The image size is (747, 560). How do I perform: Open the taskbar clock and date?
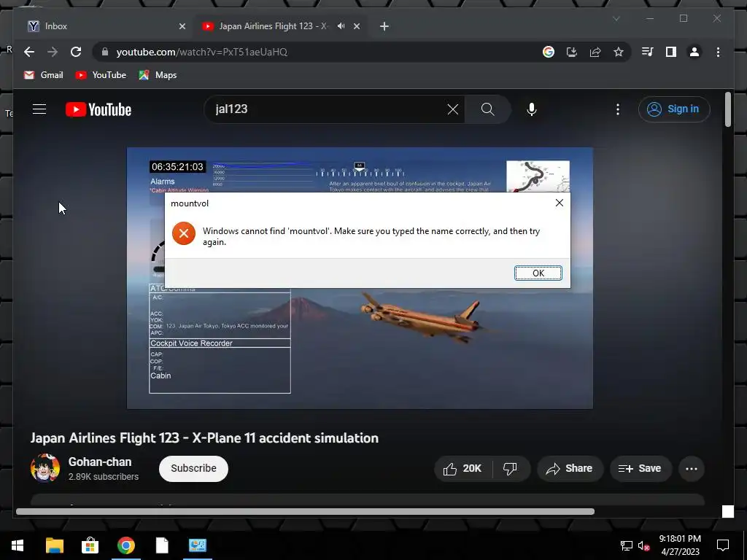point(680,545)
